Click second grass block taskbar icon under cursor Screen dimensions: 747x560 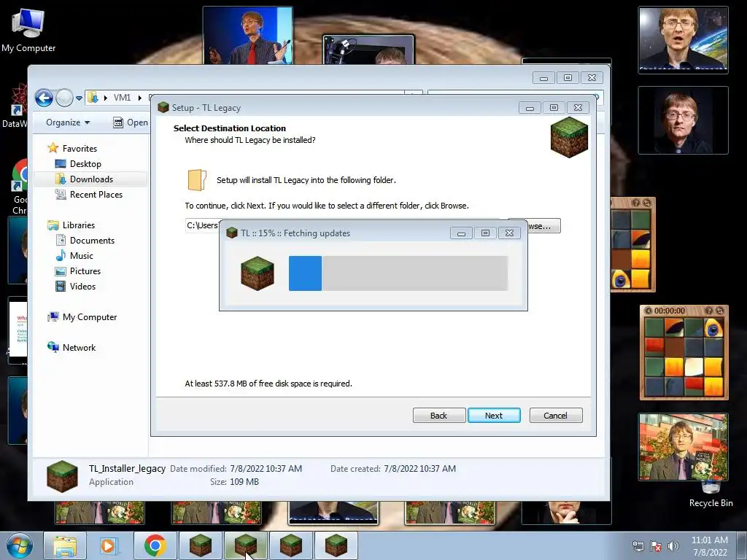[245, 545]
